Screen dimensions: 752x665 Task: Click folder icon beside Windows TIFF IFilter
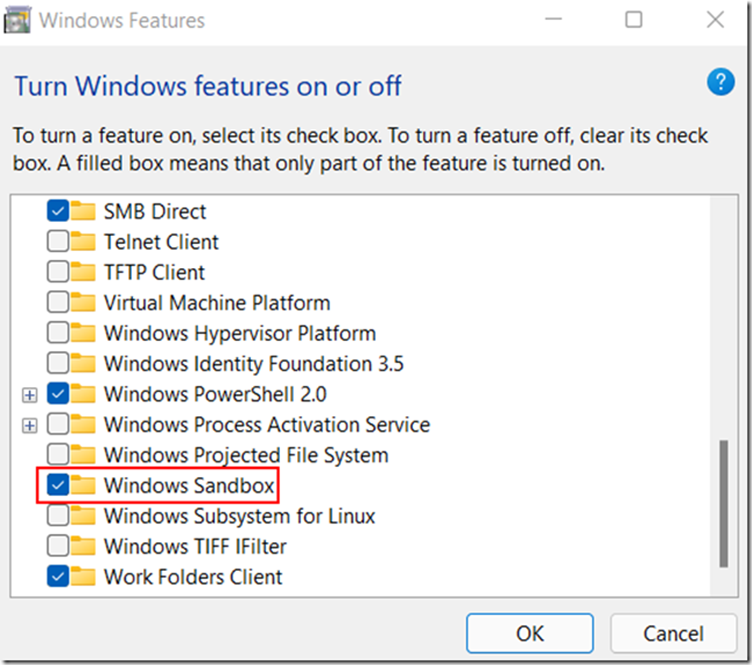point(84,547)
